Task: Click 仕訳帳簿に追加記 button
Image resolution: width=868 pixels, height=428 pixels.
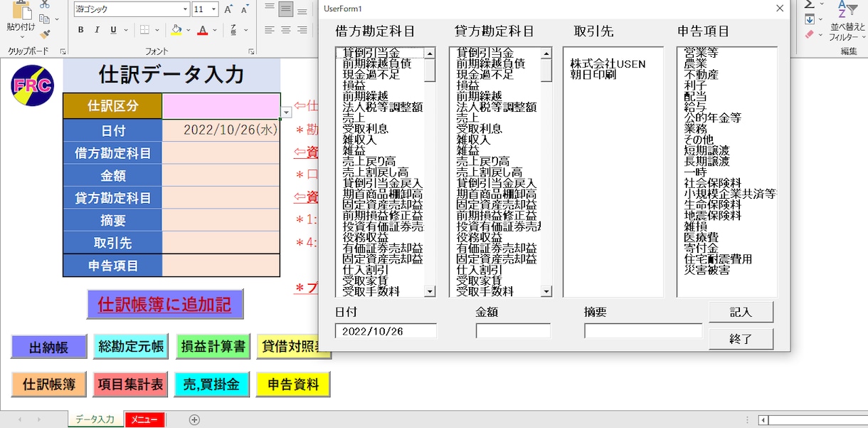Action: (x=165, y=304)
